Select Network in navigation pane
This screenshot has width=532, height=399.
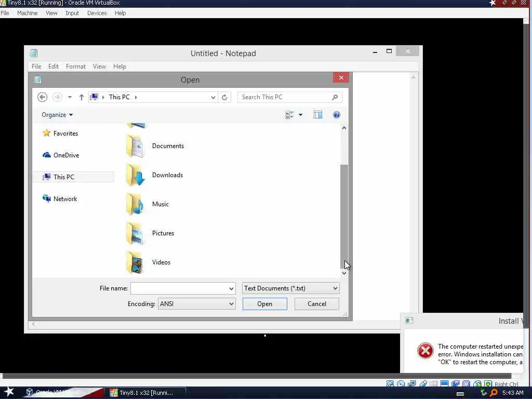pos(60,199)
